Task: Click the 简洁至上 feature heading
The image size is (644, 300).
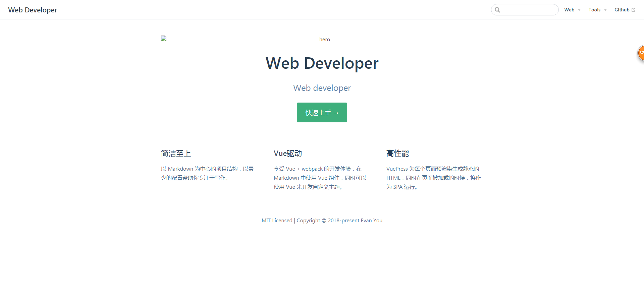Action: (x=176, y=154)
